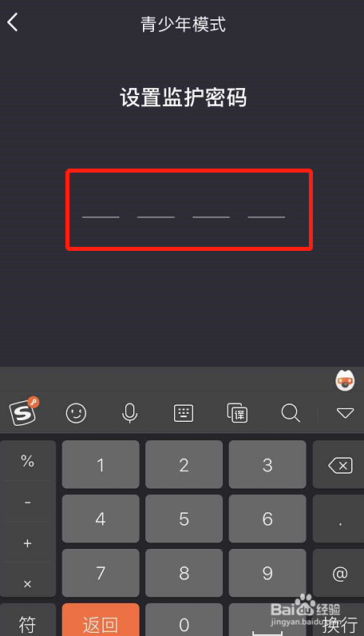Tap the number 5 key

184,519
